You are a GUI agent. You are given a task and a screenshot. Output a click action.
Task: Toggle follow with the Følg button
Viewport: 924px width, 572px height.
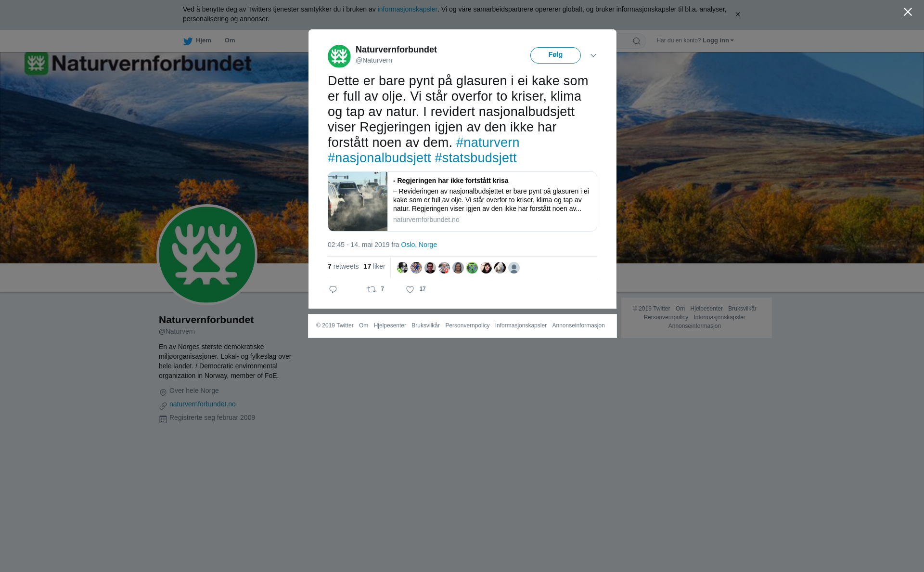tap(555, 55)
